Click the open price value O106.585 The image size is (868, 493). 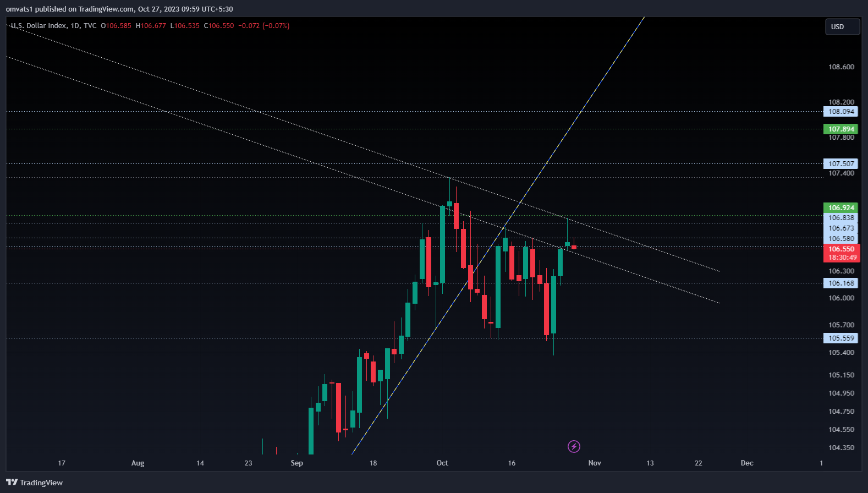coord(116,26)
